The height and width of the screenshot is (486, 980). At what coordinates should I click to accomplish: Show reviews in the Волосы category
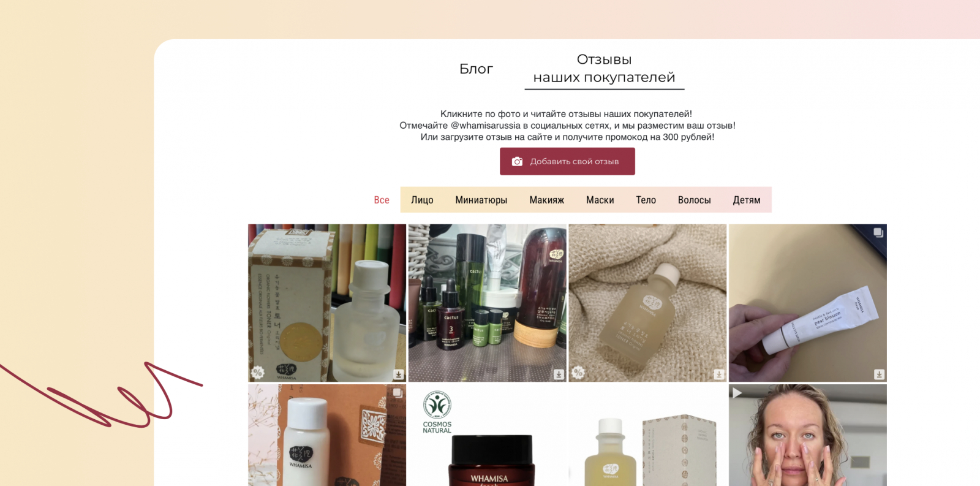click(694, 200)
